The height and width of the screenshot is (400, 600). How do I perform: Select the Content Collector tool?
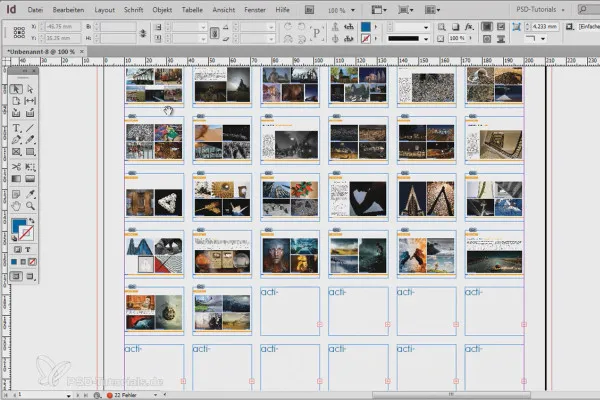point(16,113)
